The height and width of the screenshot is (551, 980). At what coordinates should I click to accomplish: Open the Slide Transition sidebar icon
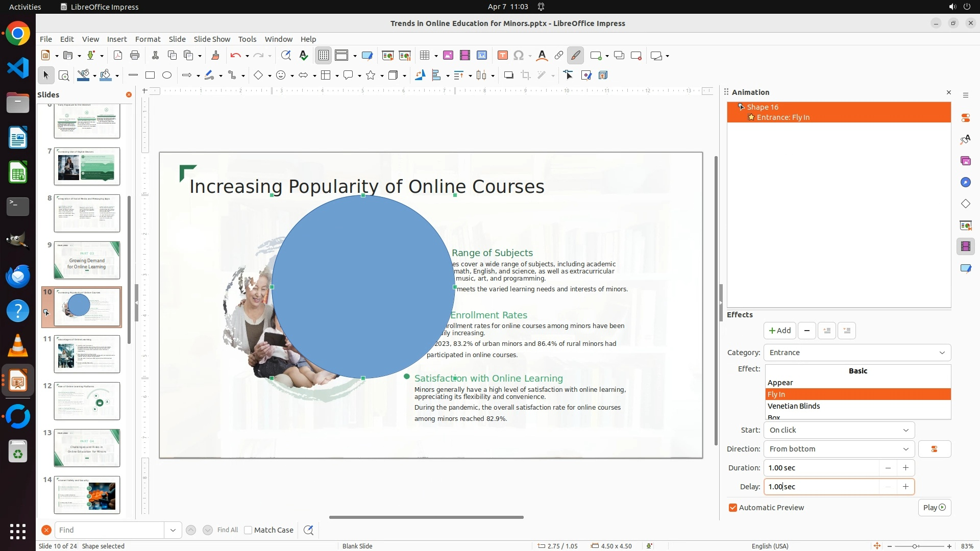965,225
